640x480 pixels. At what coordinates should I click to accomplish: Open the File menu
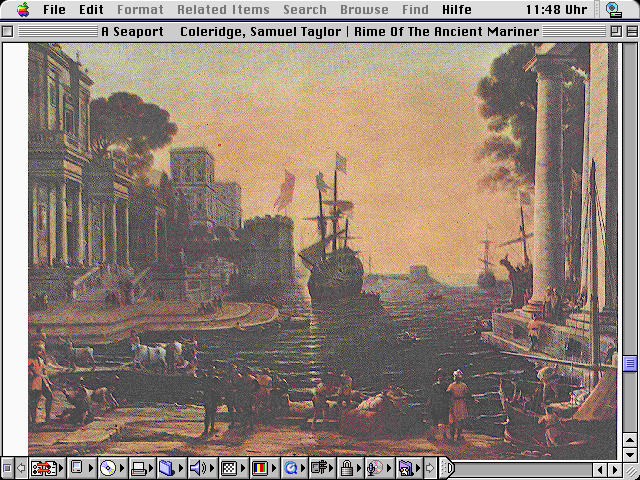click(54, 9)
